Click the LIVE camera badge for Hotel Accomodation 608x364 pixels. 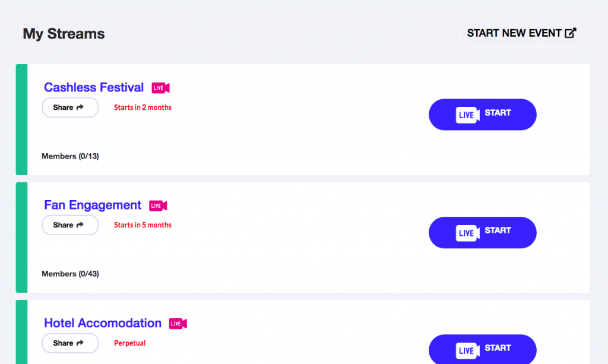click(x=178, y=323)
